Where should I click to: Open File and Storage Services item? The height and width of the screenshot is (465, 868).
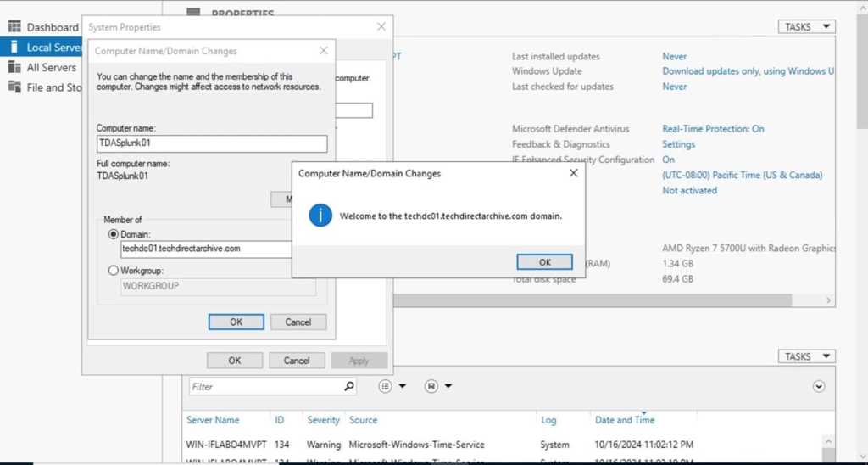coord(54,87)
